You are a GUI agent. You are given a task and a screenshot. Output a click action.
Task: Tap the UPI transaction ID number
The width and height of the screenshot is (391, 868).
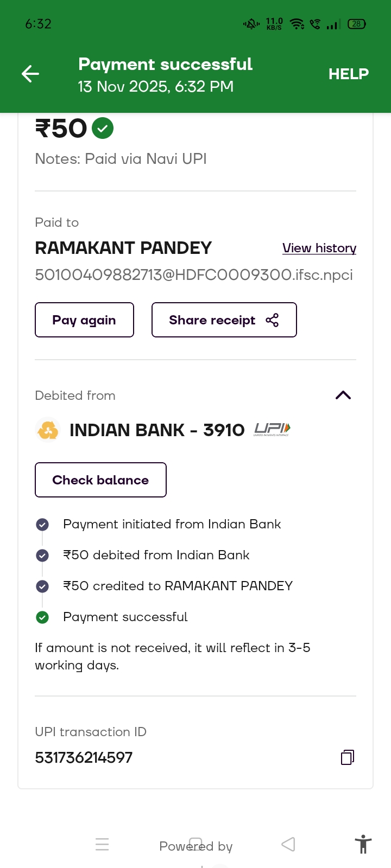[84, 757]
